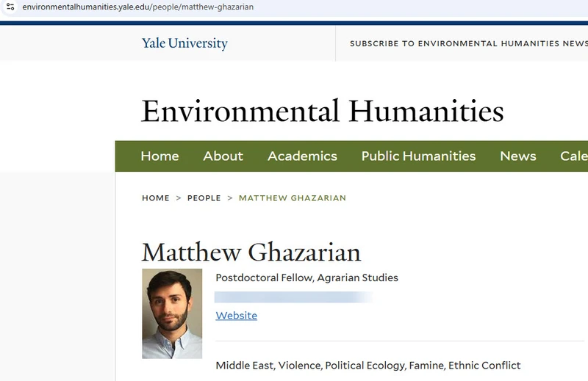
Task: Click the blurred email address line
Action: point(293,297)
